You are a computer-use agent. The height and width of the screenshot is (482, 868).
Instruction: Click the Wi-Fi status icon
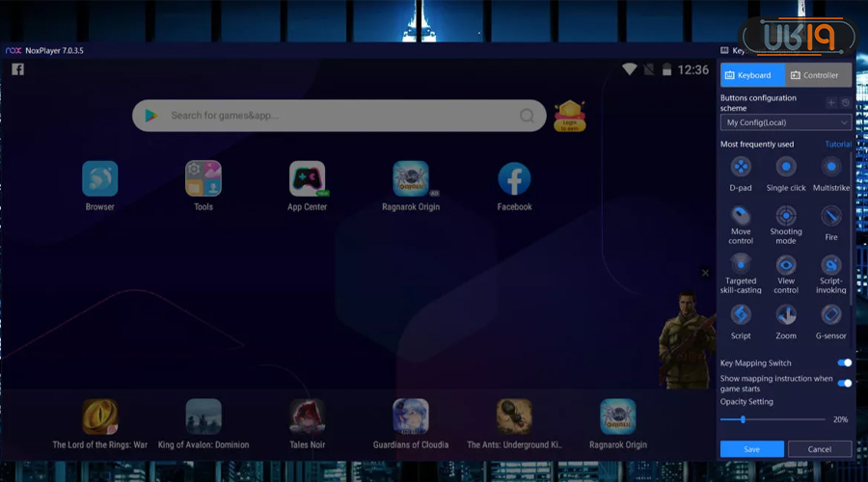point(630,69)
